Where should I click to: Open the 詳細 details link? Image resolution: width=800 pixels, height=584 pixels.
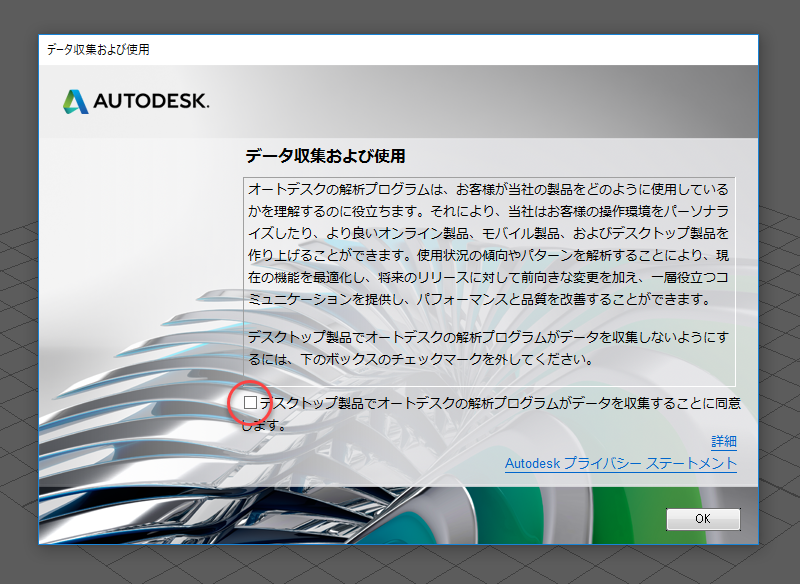pos(723,441)
